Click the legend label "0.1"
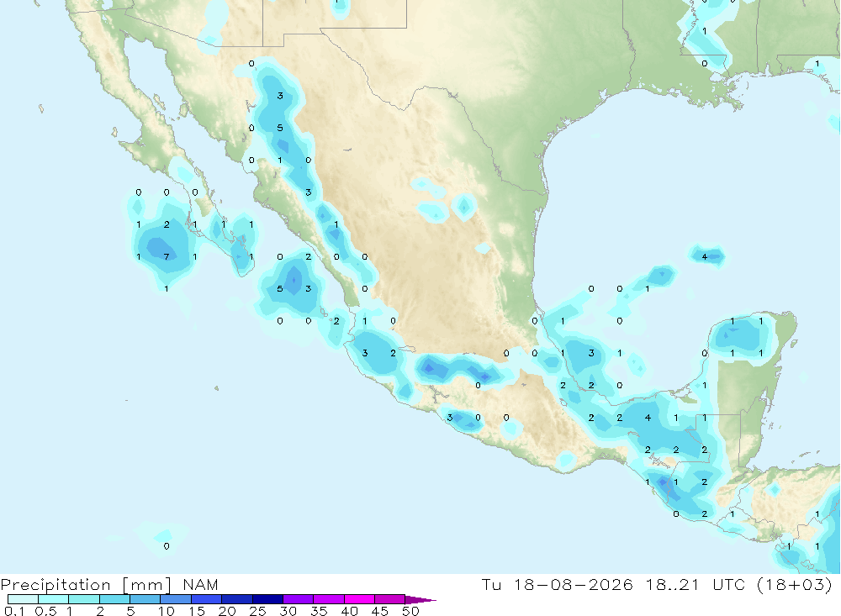The image size is (841, 616). click(14, 611)
